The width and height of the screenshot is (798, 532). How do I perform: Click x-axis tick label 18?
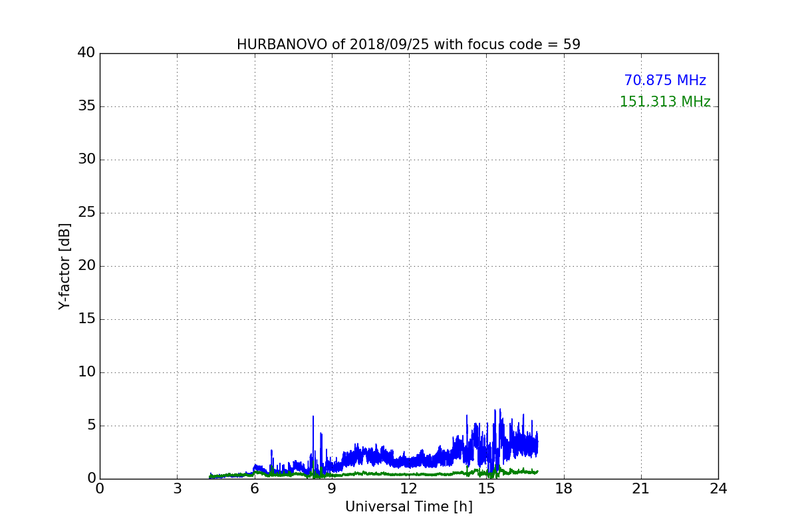pos(564,489)
